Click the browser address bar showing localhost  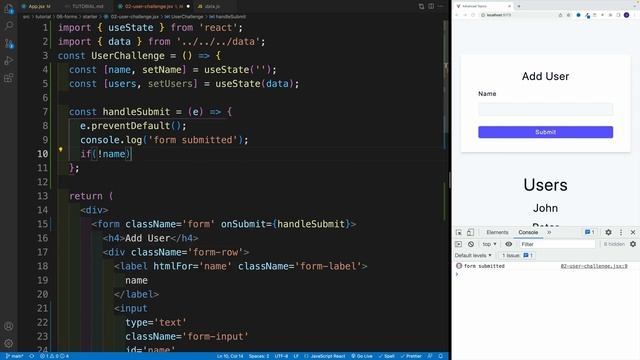518,15
